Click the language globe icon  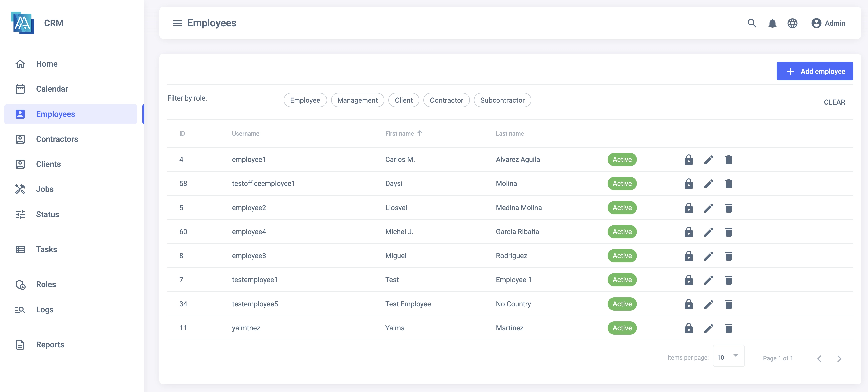[792, 23]
